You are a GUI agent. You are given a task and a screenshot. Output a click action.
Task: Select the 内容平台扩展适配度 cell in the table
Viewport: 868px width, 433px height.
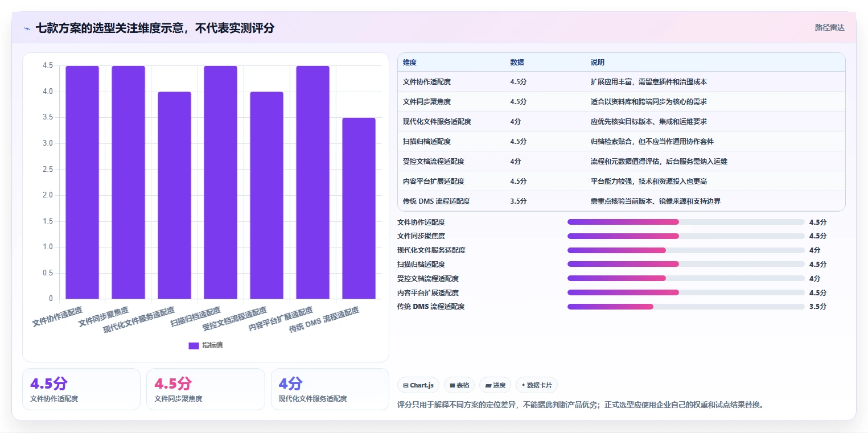[x=434, y=182]
